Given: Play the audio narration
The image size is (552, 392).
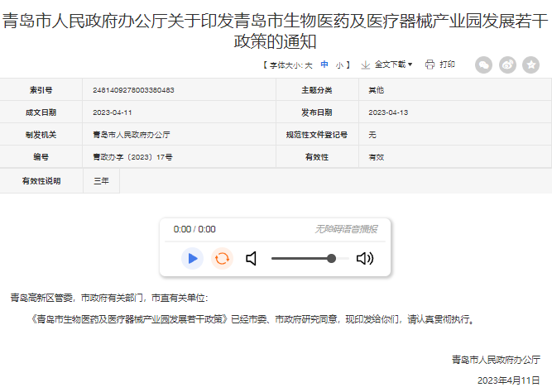Looking at the screenshot, I should [192, 258].
